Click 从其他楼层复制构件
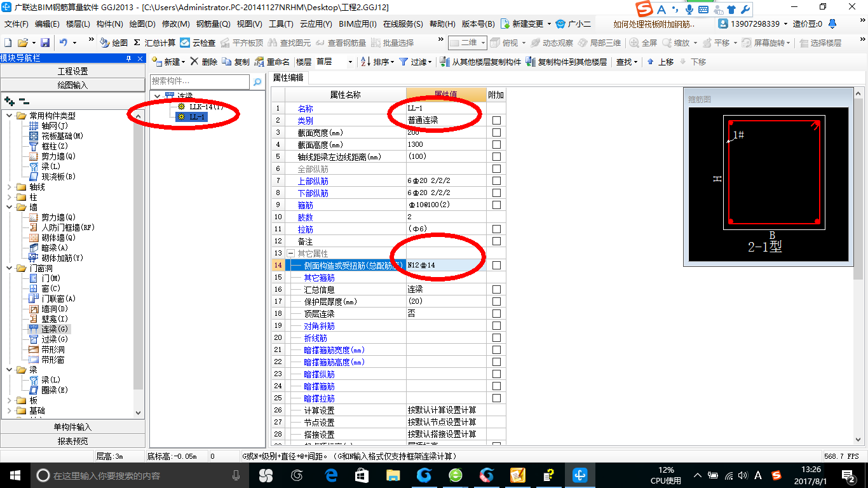868x488 pixels. 480,62
